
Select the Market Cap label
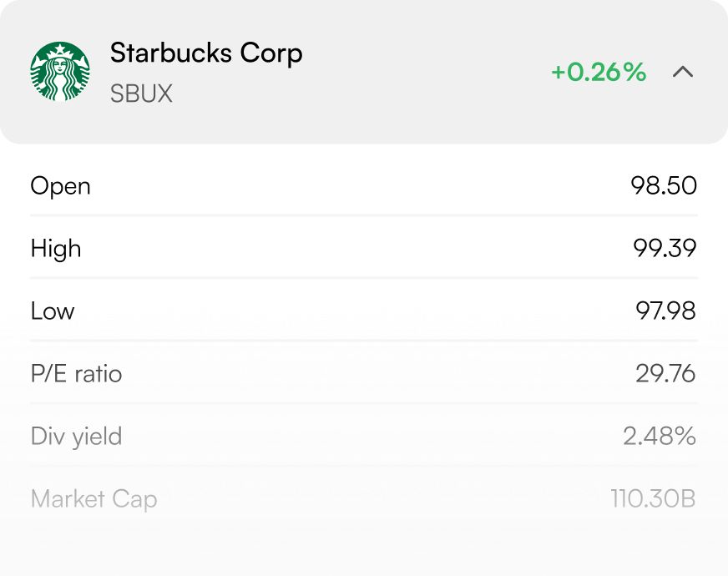coord(94,499)
